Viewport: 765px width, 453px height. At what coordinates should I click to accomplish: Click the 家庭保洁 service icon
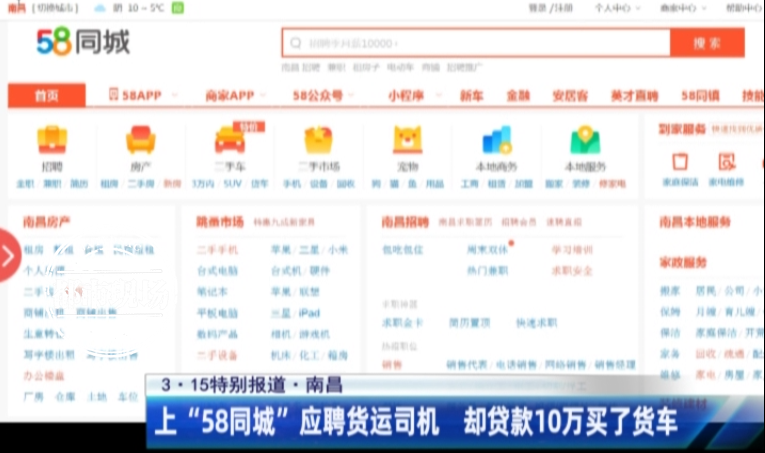pyautogui.click(x=680, y=161)
